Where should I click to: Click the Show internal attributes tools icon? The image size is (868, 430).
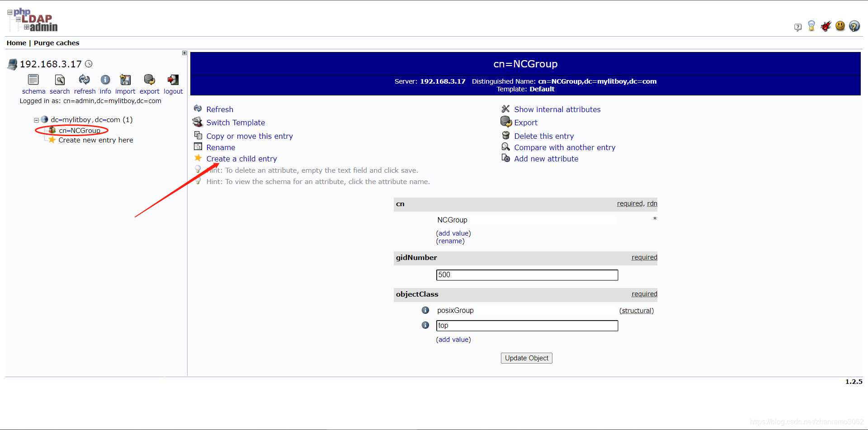(505, 109)
